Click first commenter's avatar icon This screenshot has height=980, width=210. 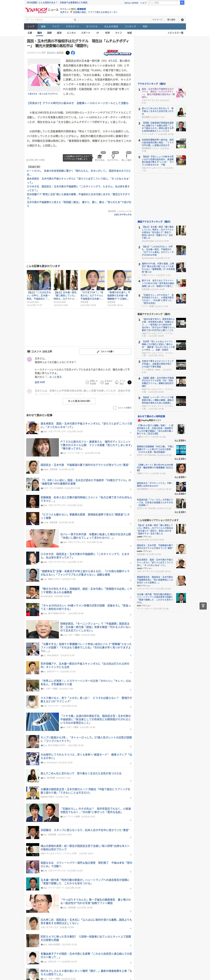pos(29,359)
